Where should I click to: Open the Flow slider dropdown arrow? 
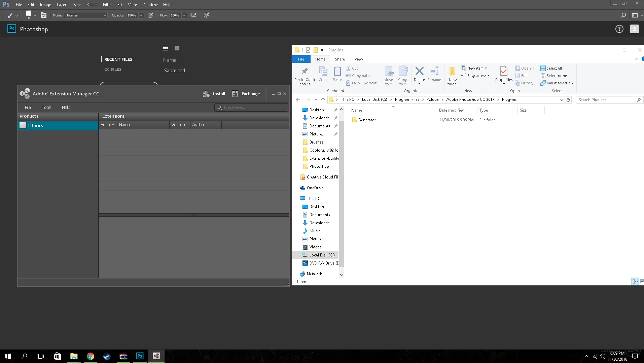coord(184,15)
